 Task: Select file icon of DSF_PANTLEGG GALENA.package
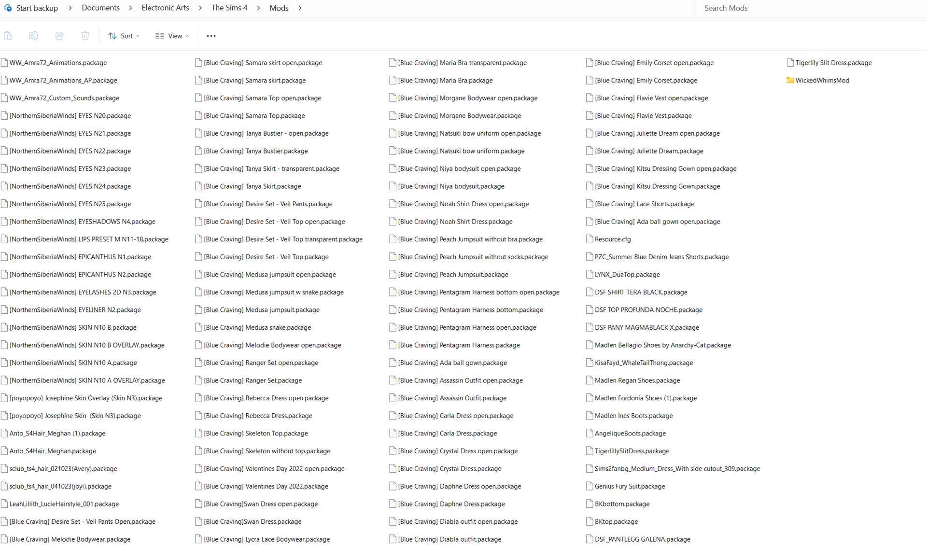click(x=590, y=539)
